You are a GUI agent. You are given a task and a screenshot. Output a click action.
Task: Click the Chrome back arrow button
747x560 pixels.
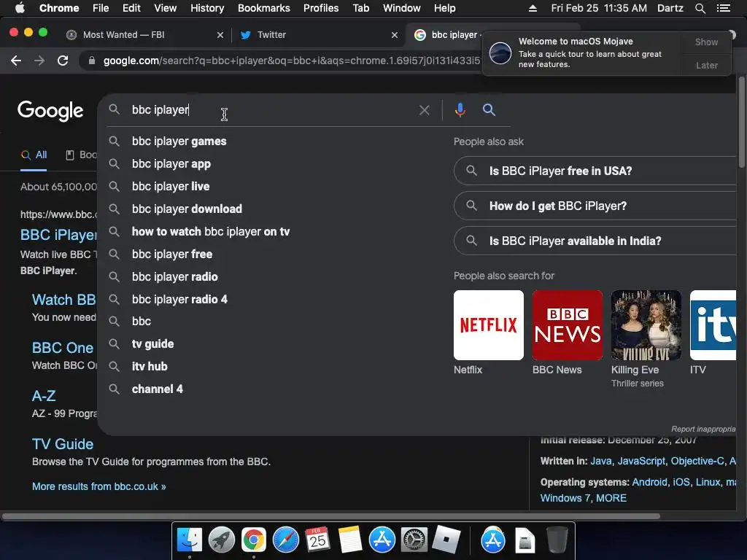(16, 61)
